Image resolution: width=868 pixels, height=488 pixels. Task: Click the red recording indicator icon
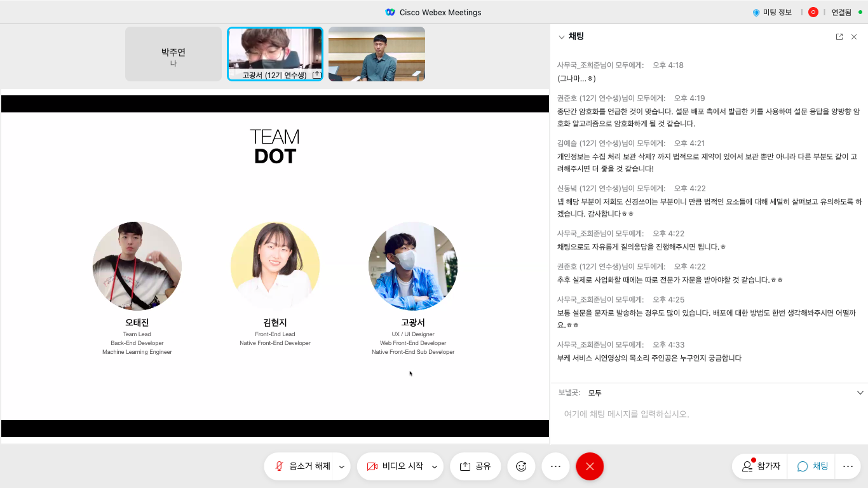click(813, 12)
